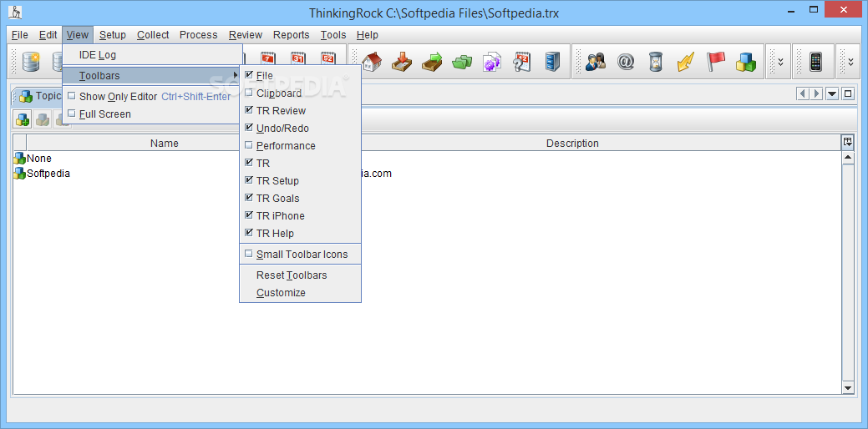Click the @ Contexts icon
The image size is (868, 429).
point(626,62)
